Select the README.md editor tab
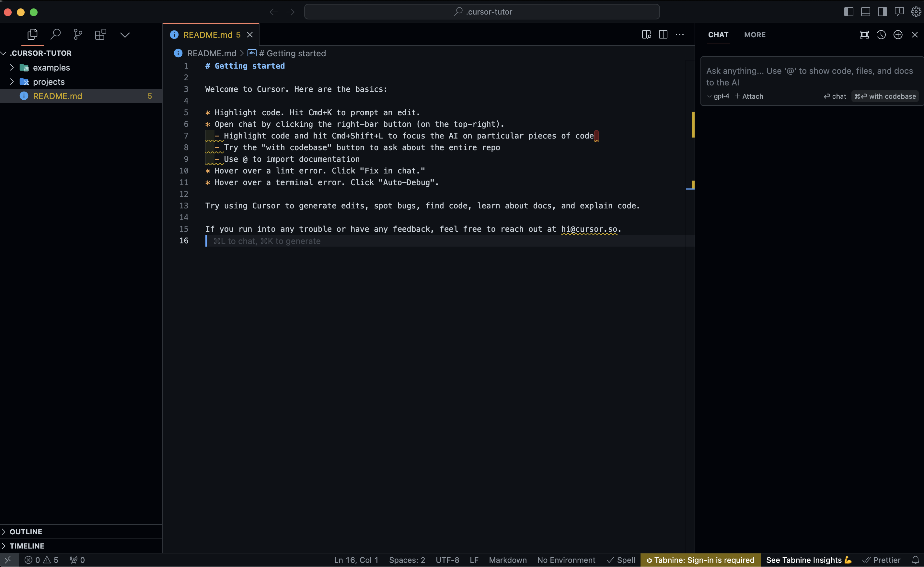Image resolution: width=924 pixels, height=567 pixels. [x=208, y=35]
